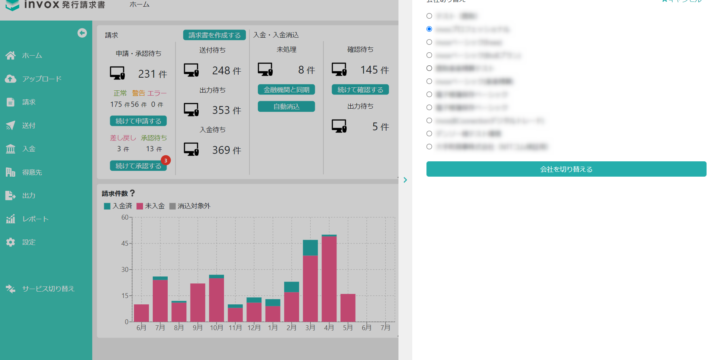Click monitor icon beside 145 件

tap(339, 70)
